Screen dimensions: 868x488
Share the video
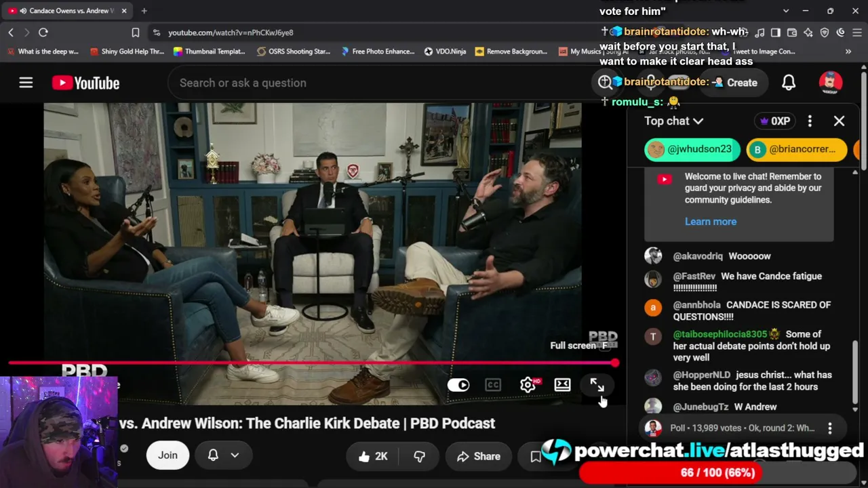(x=479, y=456)
